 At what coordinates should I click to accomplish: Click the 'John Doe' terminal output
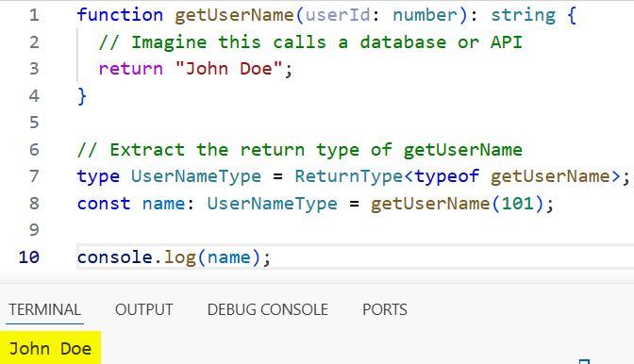click(50, 348)
